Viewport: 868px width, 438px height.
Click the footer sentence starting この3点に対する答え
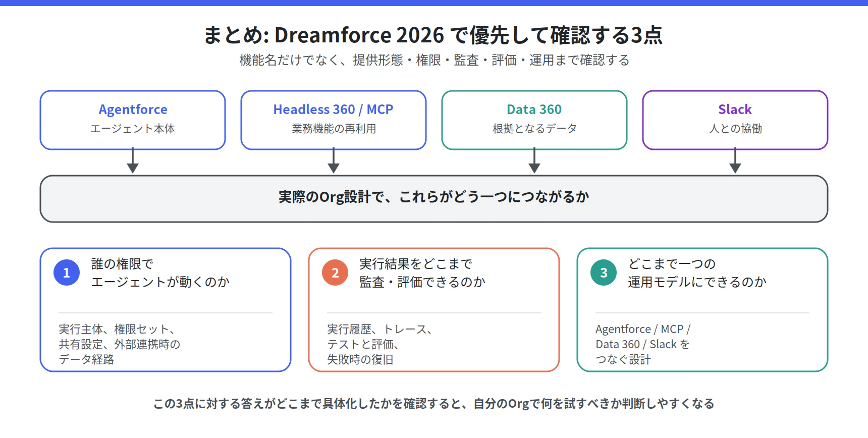click(434, 404)
